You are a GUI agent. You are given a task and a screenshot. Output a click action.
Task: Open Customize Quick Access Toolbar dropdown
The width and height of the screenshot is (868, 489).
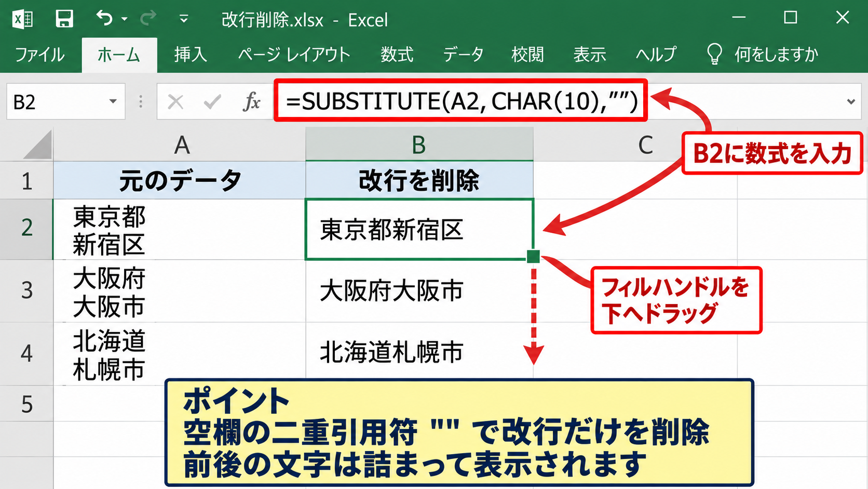[183, 19]
